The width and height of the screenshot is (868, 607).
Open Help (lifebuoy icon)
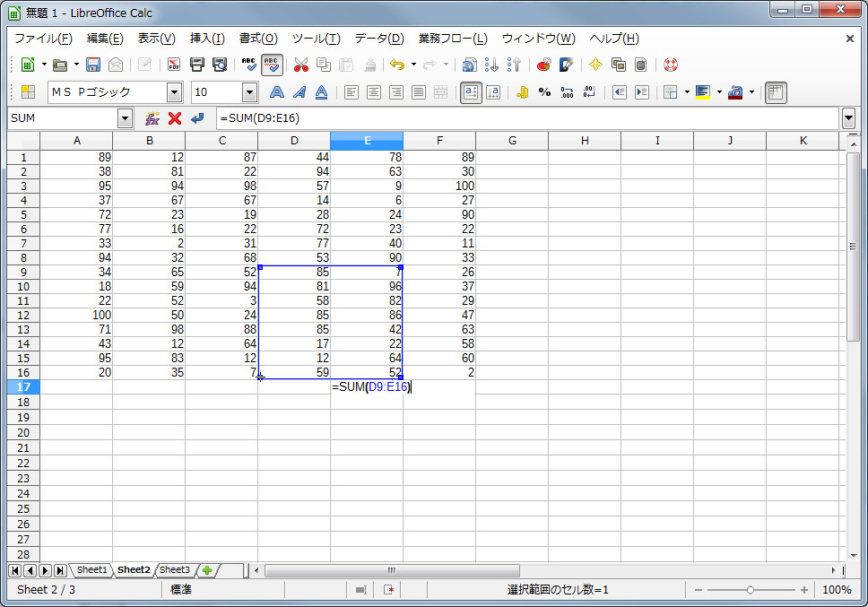click(x=671, y=65)
